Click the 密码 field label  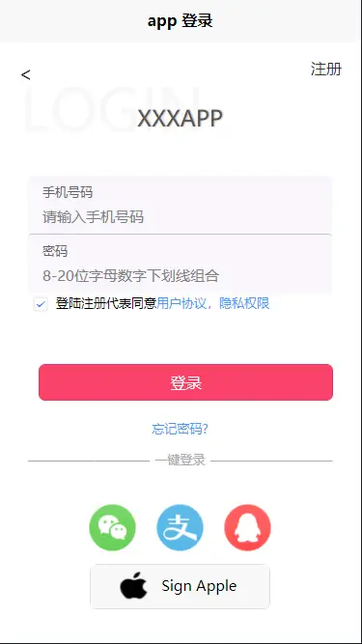55,251
